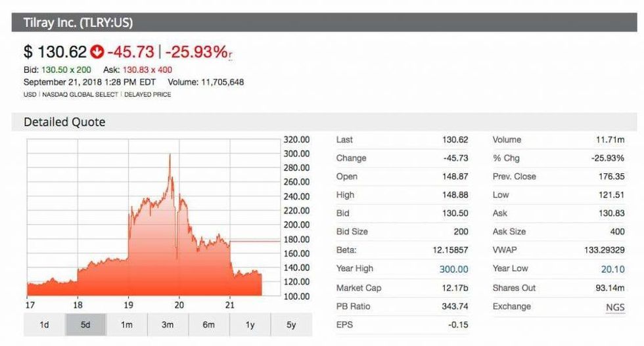Select the 5d chart range tab
Viewport: 644px width, 346px height.
click(x=85, y=325)
